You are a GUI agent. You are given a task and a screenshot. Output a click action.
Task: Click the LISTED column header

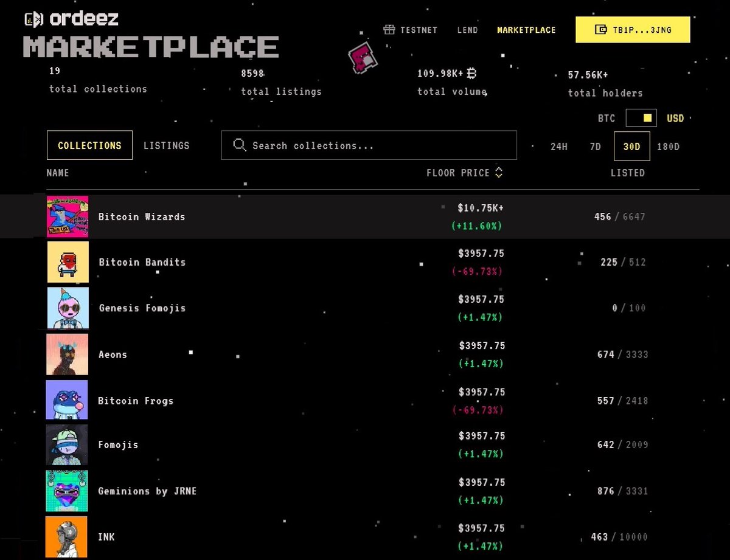pos(628,173)
